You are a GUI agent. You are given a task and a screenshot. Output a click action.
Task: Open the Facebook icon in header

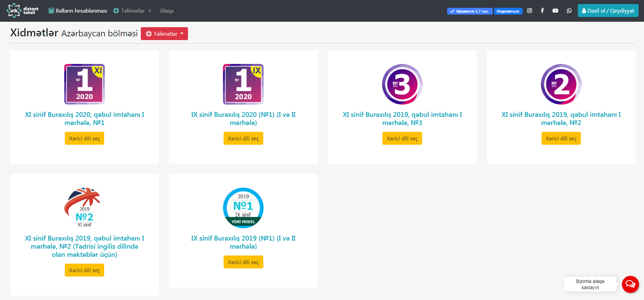click(542, 11)
